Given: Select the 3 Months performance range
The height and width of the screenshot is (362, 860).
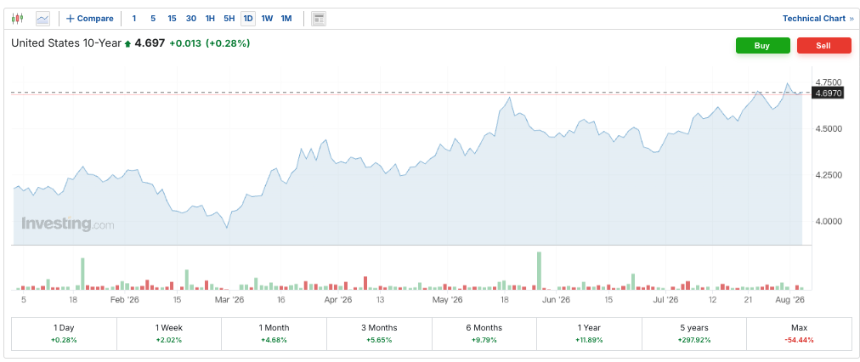Looking at the screenshot, I should pyautogui.click(x=380, y=333).
